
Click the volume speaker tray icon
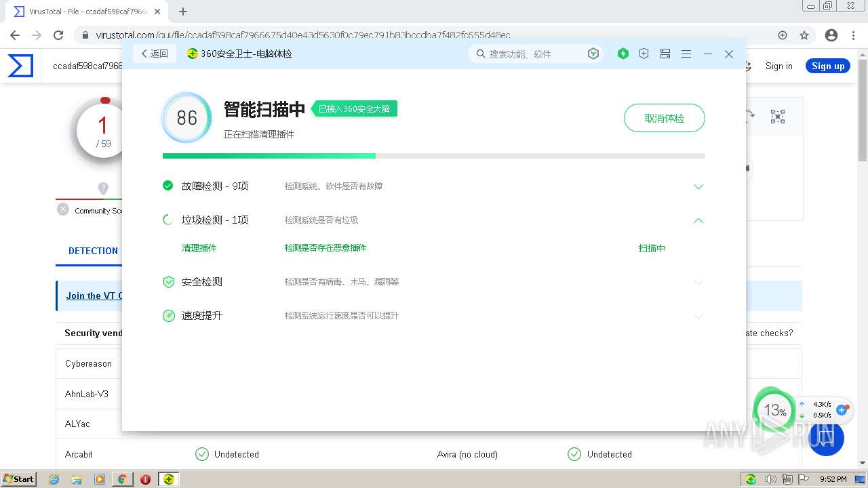[x=770, y=479]
